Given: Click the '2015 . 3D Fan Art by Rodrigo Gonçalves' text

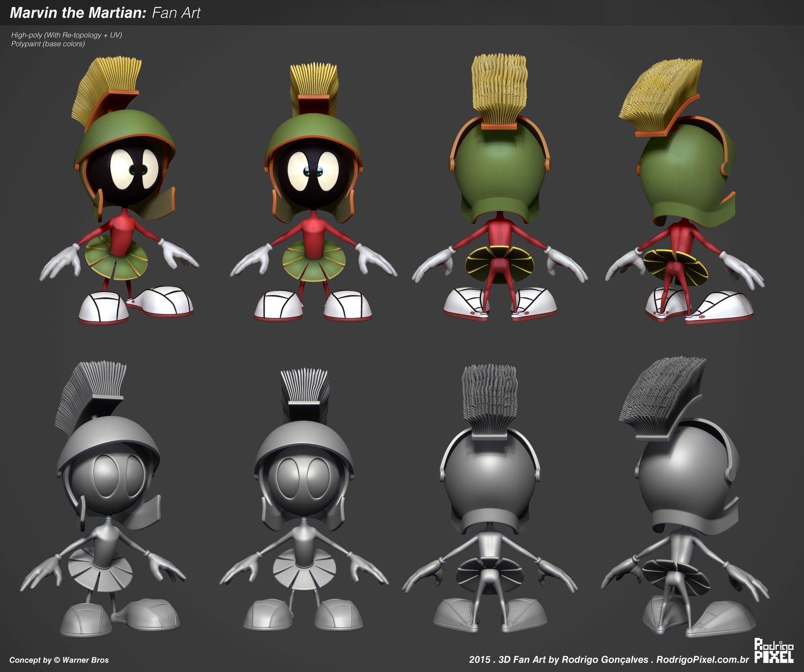Looking at the screenshot, I should coord(559,659).
